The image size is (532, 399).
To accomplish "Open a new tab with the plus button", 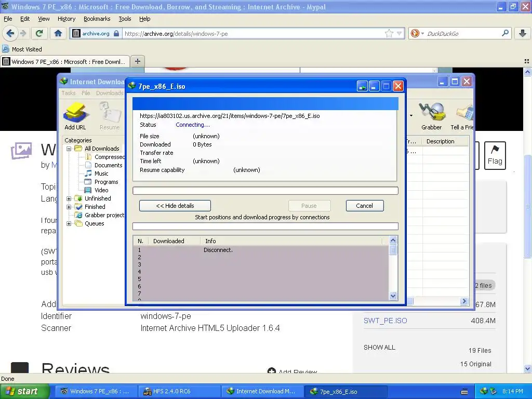I will [x=137, y=61].
